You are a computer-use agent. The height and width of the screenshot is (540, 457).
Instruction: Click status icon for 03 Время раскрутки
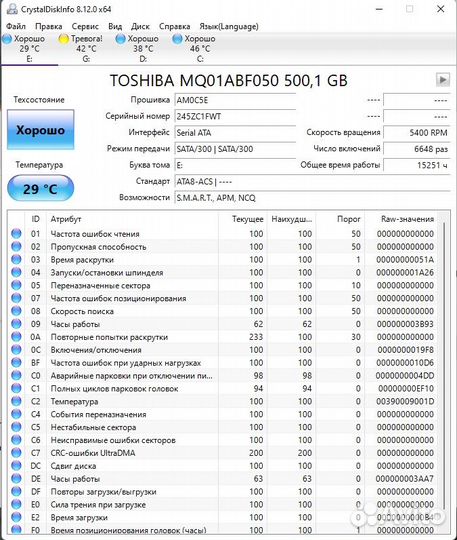(16, 259)
